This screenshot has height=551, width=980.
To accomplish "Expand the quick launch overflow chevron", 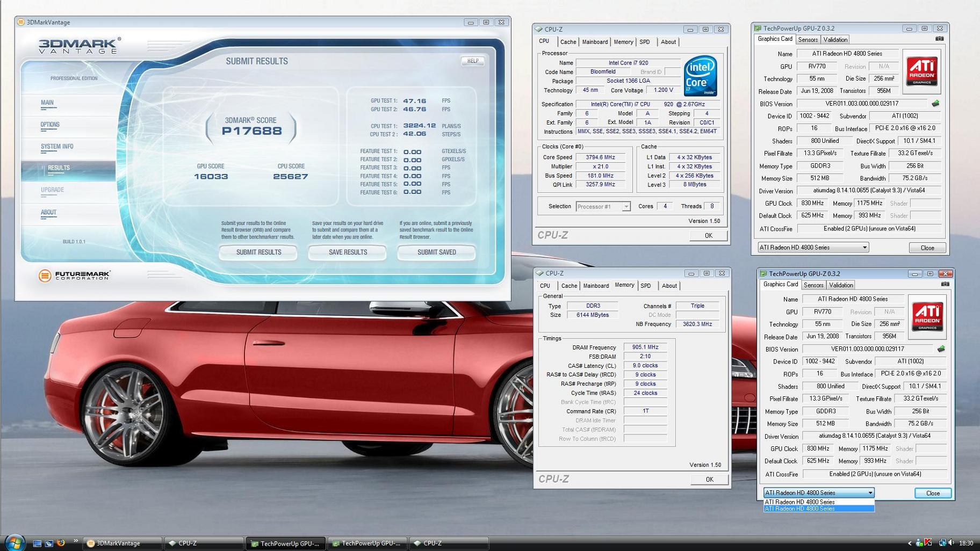I will pyautogui.click(x=75, y=541).
